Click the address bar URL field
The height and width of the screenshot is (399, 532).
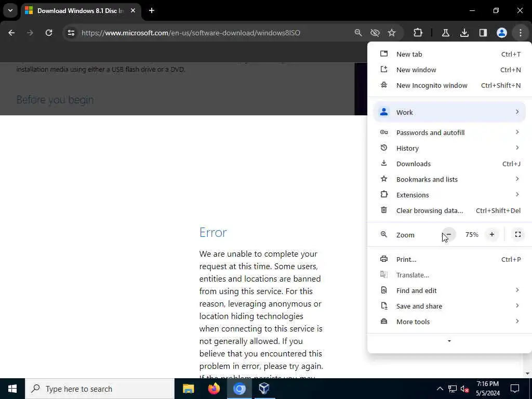click(191, 33)
